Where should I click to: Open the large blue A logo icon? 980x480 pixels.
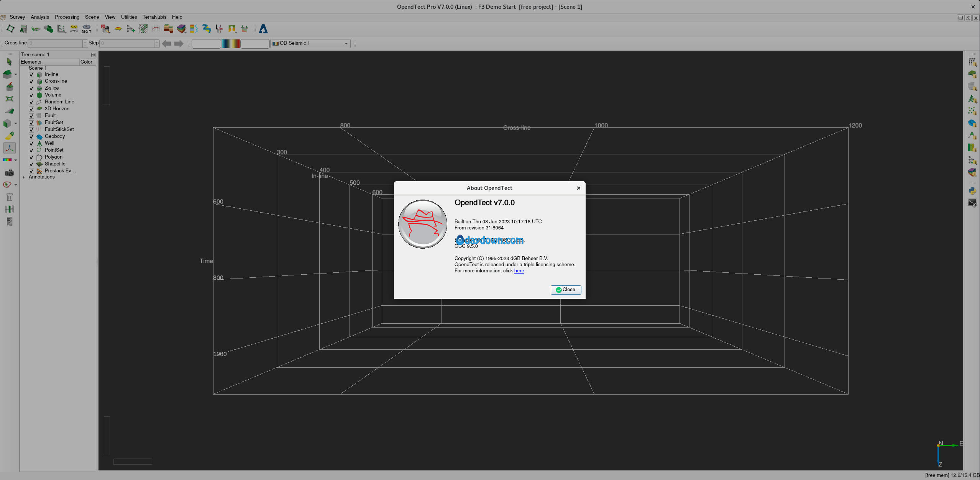point(263,29)
